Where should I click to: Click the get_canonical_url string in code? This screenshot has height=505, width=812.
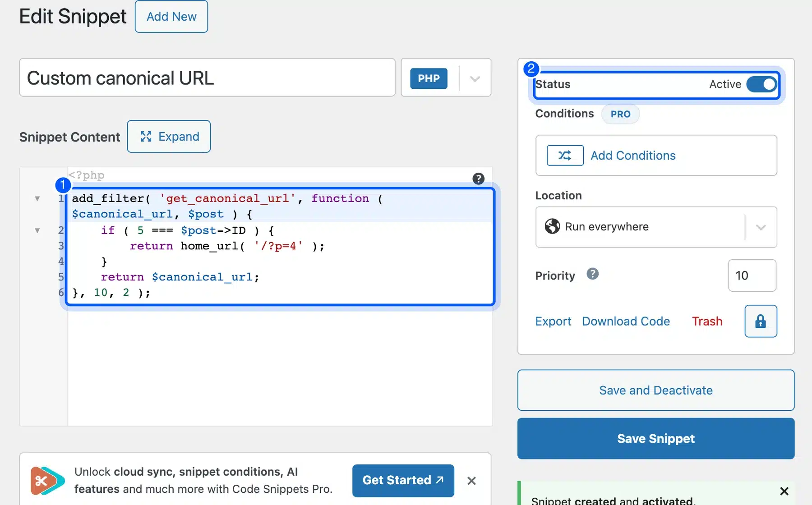[x=228, y=199]
